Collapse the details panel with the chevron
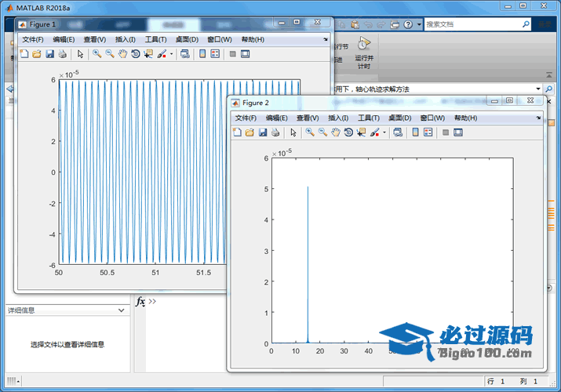Image resolution: width=561 pixels, height=392 pixels. 121,310
